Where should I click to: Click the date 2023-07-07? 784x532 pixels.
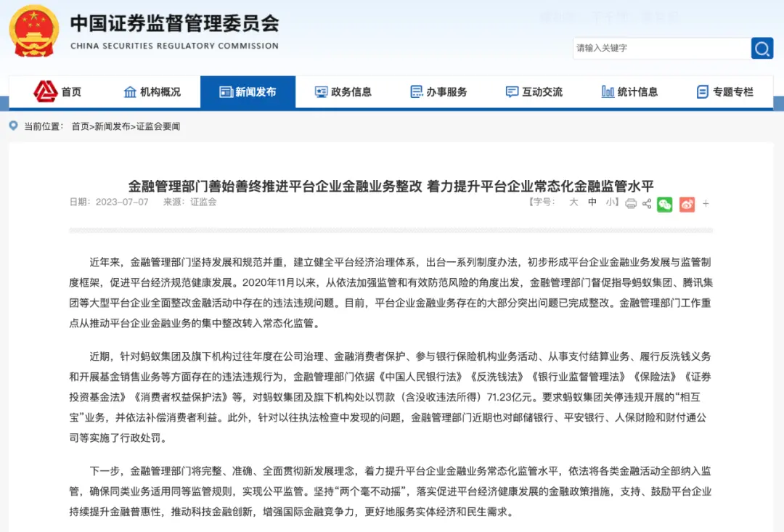tap(122, 202)
